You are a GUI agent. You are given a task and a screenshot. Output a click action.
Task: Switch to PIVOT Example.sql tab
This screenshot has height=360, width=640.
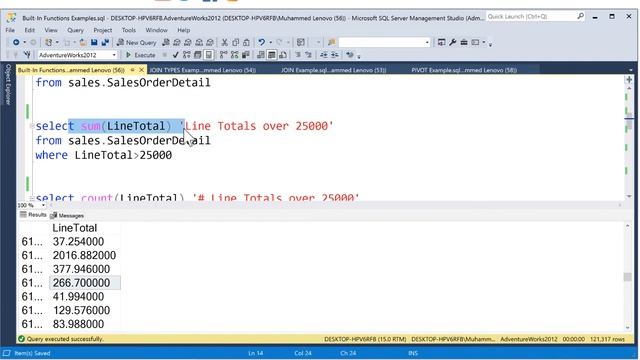[464, 70]
